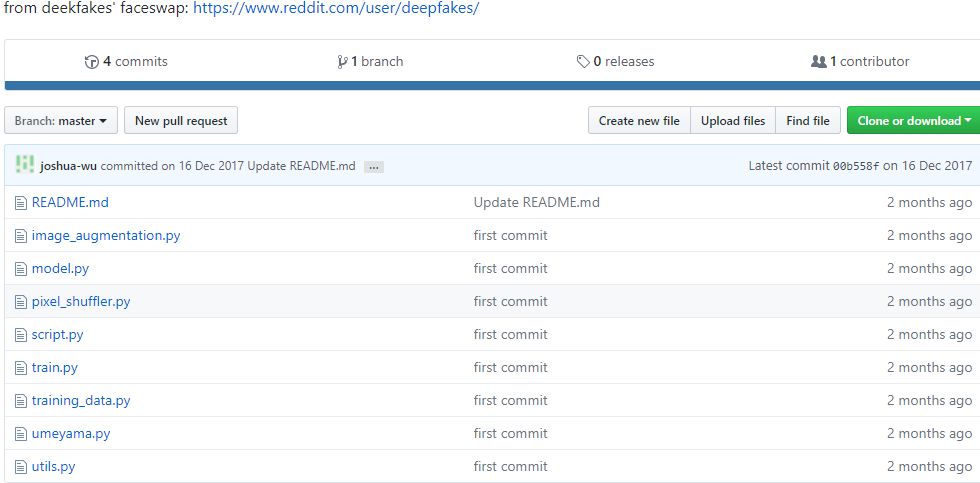This screenshot has width=980, height=483.
Task: Click the 2 months ago timestamp for README.md
Action: [930, 202]
